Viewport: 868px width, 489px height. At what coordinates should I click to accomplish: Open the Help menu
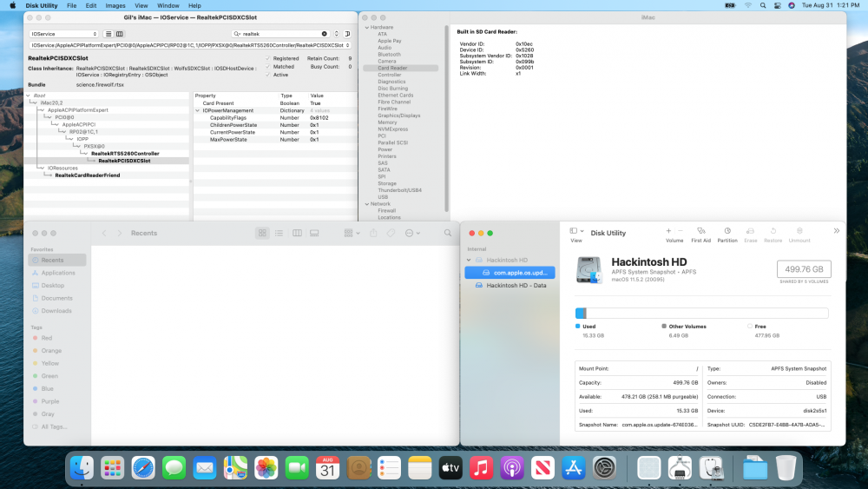click(x=194, y=5)
